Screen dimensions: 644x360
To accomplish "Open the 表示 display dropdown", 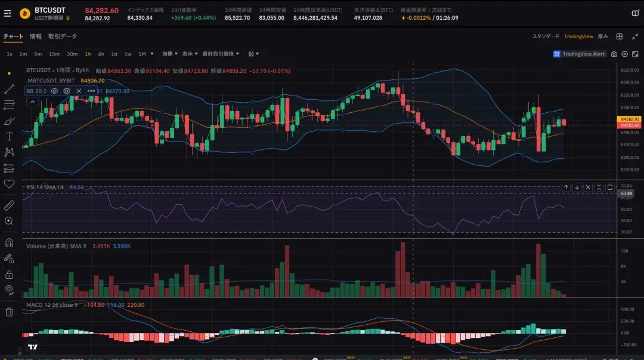I will (x=190, y=54).
